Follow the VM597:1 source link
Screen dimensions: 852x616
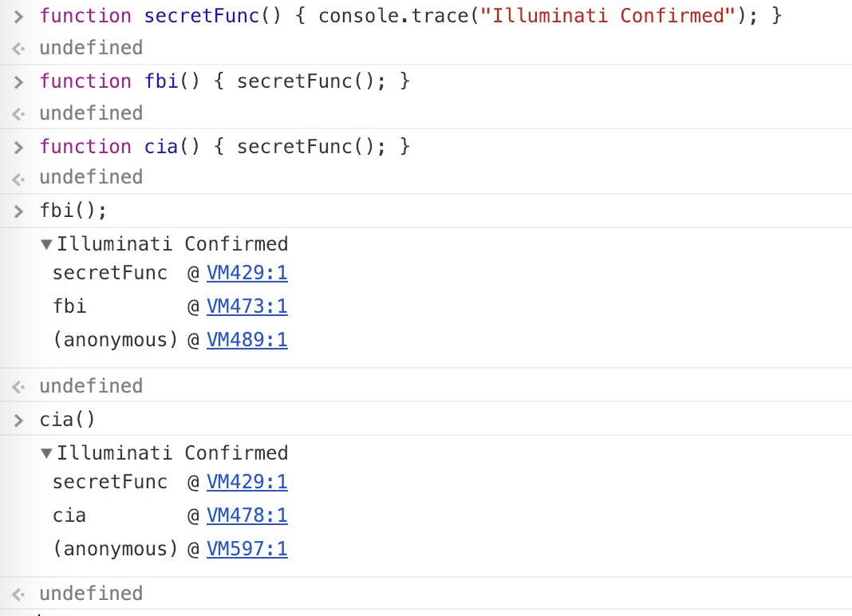tap(247, 549)
